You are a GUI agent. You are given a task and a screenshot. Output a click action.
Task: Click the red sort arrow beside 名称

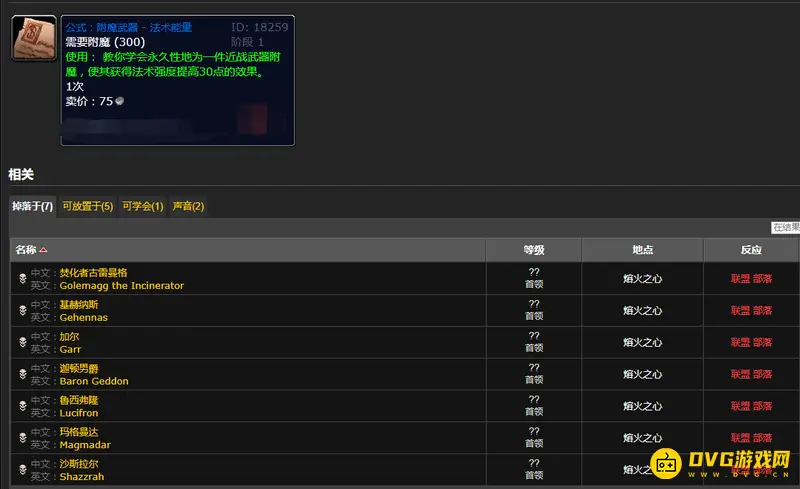(43, 250)
